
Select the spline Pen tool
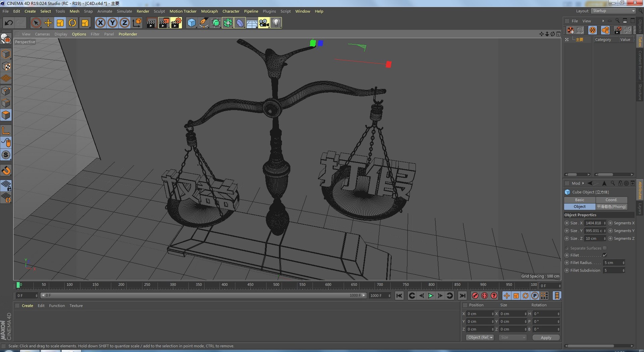(204, 23)
